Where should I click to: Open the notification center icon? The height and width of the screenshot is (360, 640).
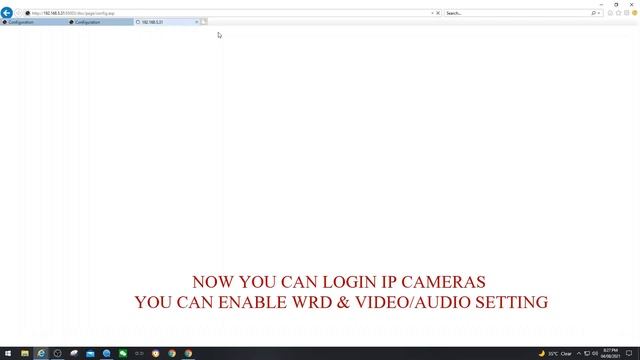pos(629,353)
